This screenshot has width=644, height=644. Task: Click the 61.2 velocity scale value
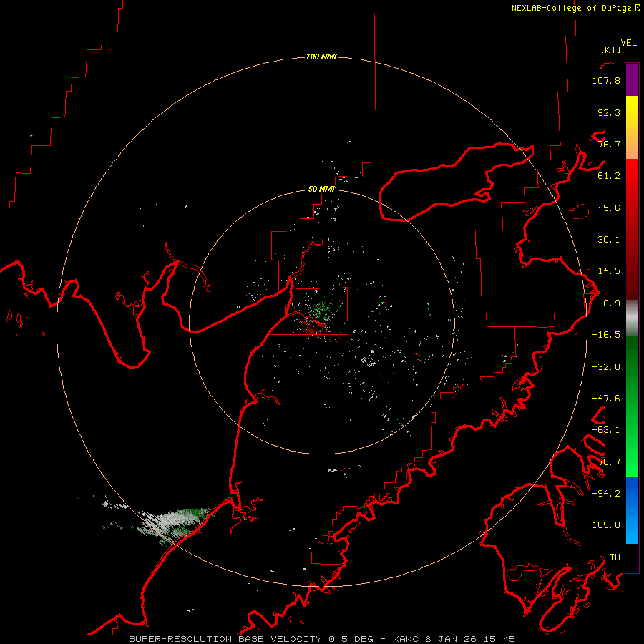coord(609,176)
